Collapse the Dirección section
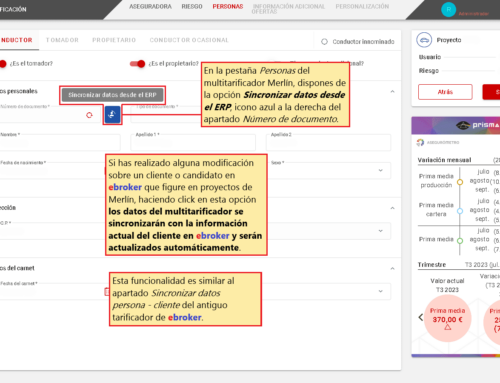Image resolution: width=500 pixels, height=383 pixels. [x=392, y=208]
